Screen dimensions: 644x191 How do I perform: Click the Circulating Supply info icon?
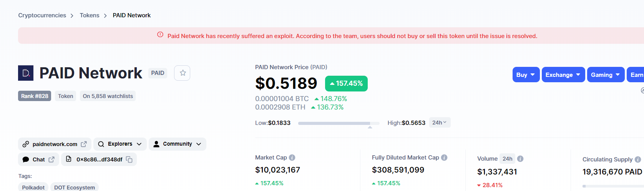coord(638,159)
